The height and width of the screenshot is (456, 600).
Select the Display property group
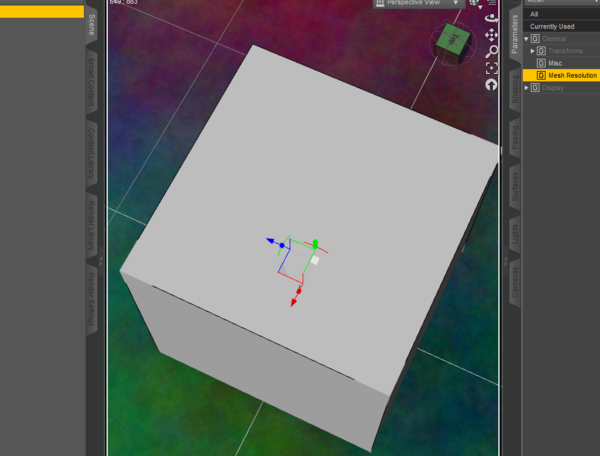[553, 88]
